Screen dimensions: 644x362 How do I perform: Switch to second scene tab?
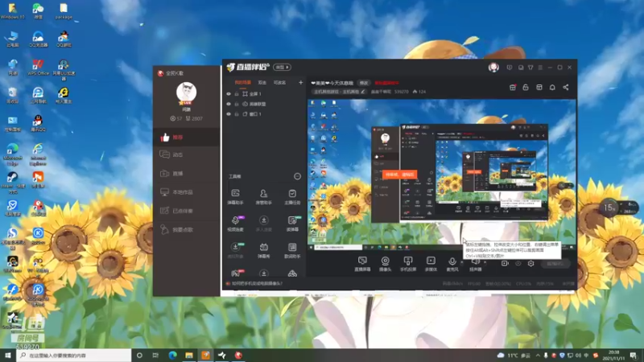coord(262,83)
